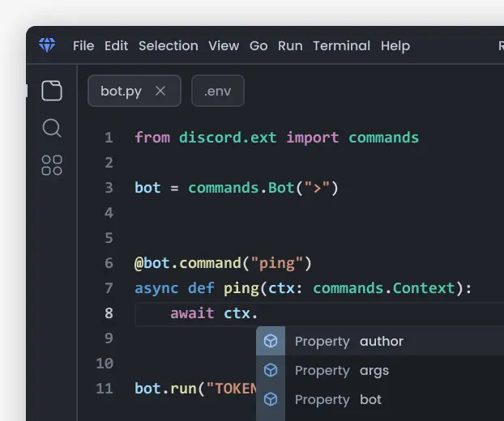Click 'commands.Context' on line 7
Viewport: 504px width, 421px height.
point(384,288)
